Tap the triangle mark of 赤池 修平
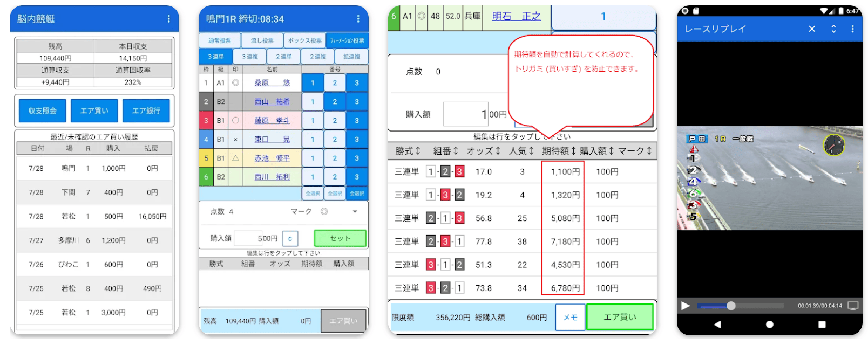The height and width of the screenshot is (345, 868). click(x=235, y=158)
